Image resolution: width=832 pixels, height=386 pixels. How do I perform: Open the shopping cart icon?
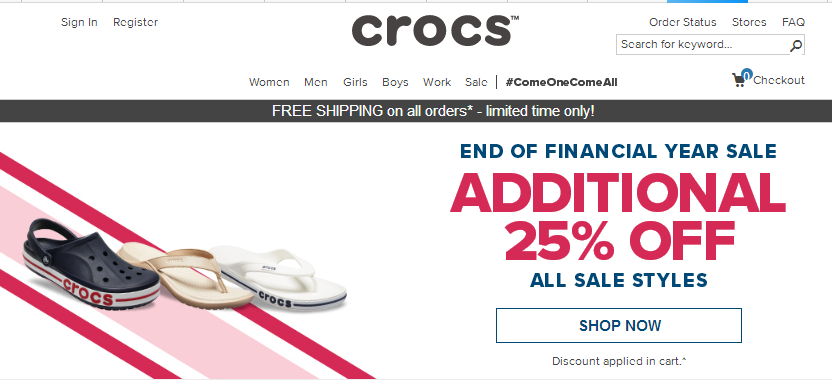tap(741, 79)
